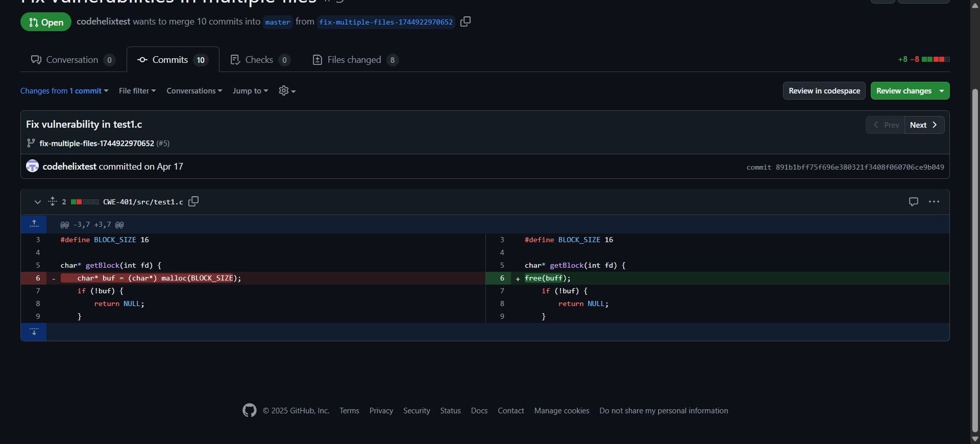Click the commit SHA hash text
The image size is (980, 444).
(860, 167)
